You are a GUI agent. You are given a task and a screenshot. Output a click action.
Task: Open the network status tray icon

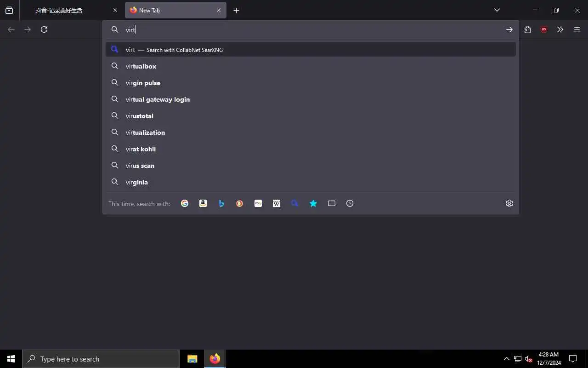coord(518,359)
